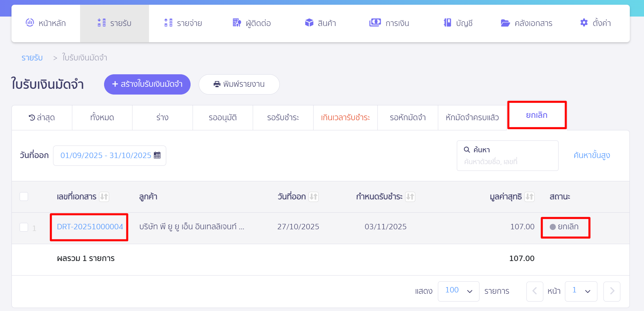Switch to the ทั้งหมด filter tab
The image size is (644, 311).
click(102, 117)
